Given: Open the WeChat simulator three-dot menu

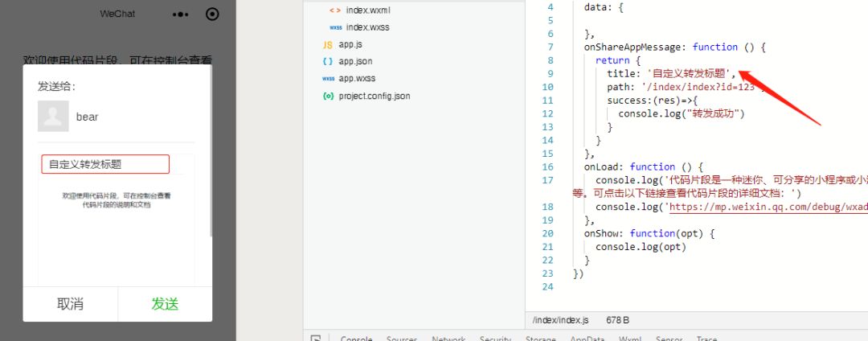Looking at the screenshot, I should coord(181,14).
